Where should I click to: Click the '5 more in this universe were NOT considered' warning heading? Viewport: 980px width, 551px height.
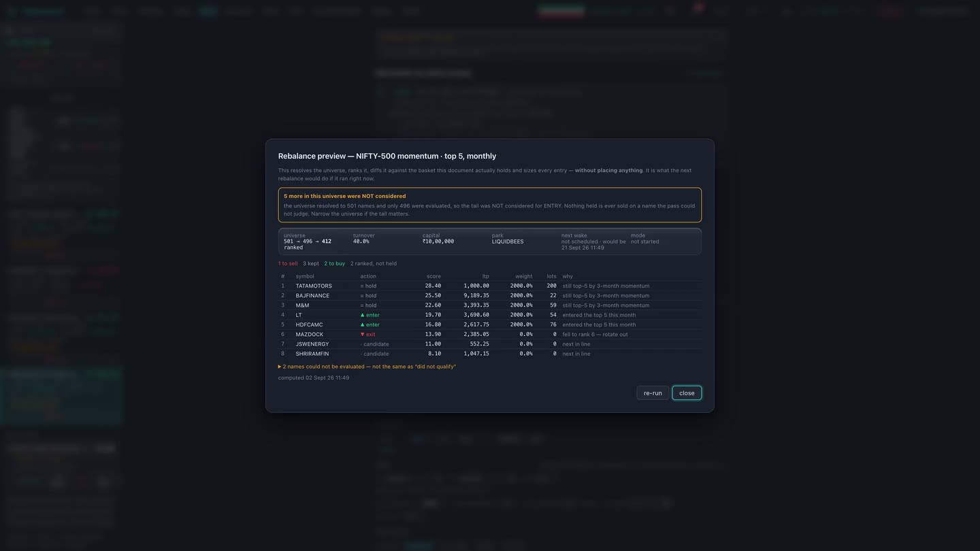(x=344, y=196)
